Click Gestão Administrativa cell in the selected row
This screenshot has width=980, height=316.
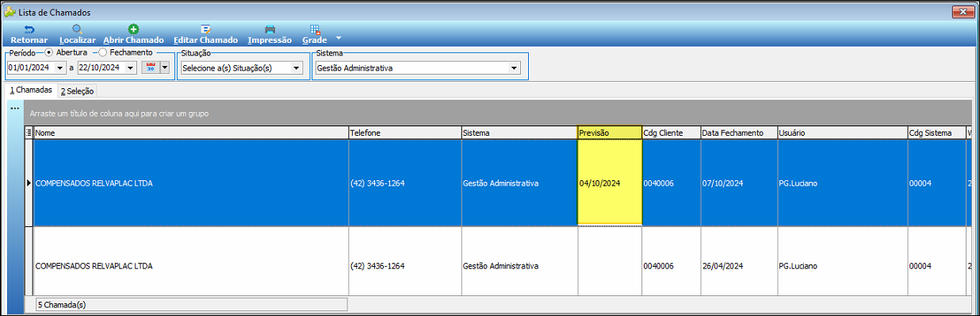(x=519, y=183)
